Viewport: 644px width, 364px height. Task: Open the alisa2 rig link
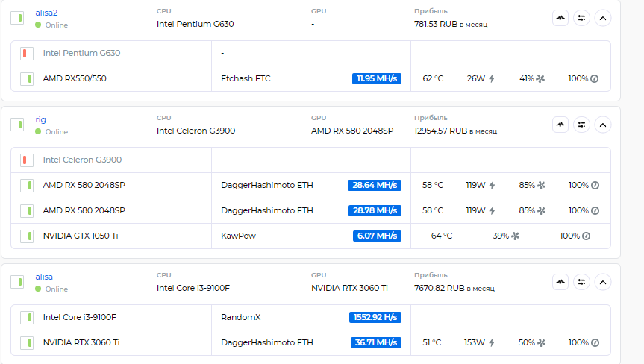pos(46,13)
